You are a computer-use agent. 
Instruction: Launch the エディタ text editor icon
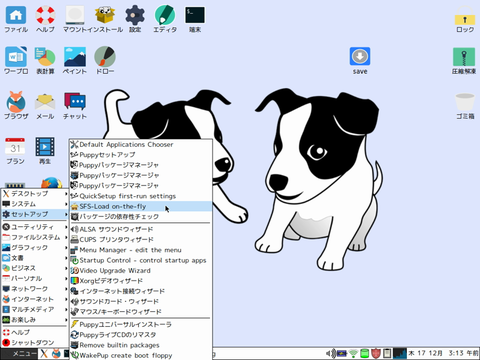point(165,16)
